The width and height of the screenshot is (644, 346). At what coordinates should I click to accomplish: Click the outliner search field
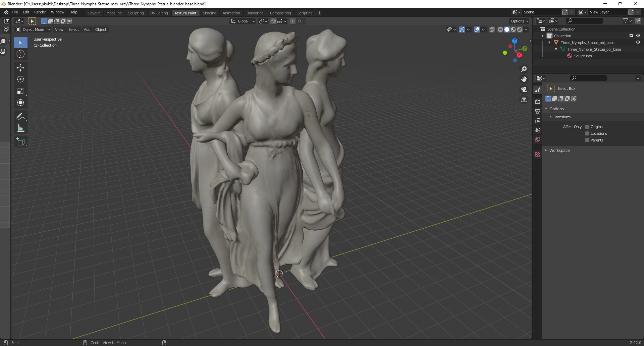(x=584, y=21)
